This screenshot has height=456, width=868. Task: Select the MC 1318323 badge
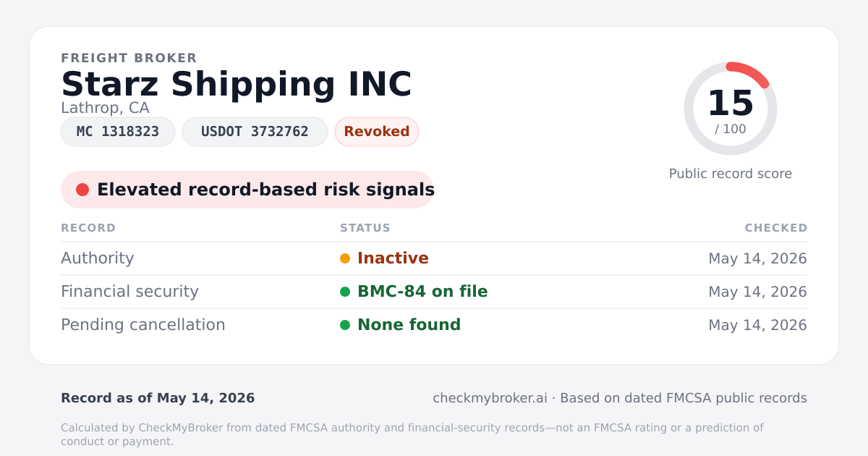click(118, 132)
